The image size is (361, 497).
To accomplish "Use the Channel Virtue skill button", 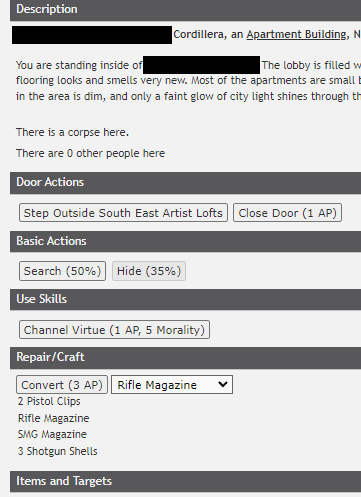I will (114, 330).
